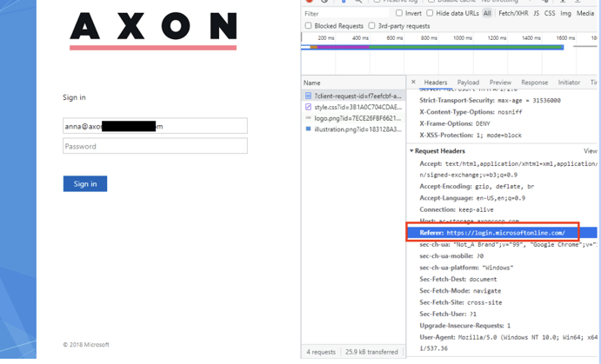Image resolution: width=601 pixels, height=364 pixels.
Task: Click the Sec-Fetch-User header line
Action: coord(448,314)
